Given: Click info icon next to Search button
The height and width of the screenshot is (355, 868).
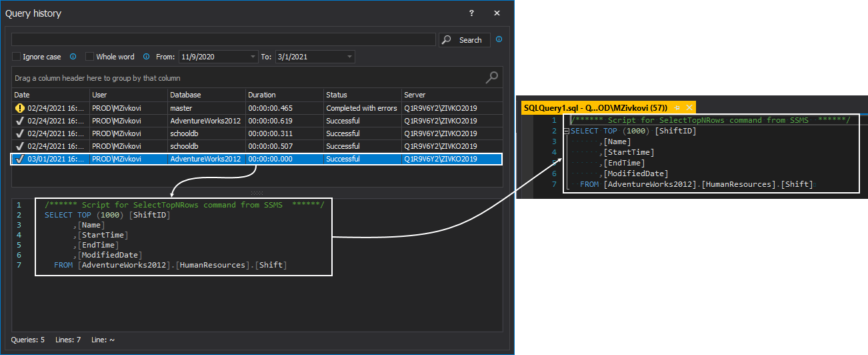Looking at the screenshot, I should pos(499,39).
